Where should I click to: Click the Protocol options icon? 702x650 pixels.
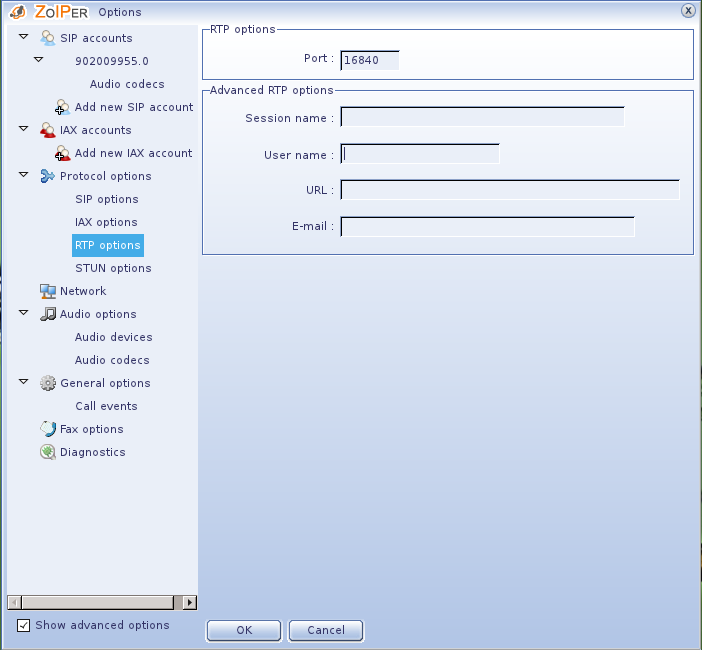point(48,176)
